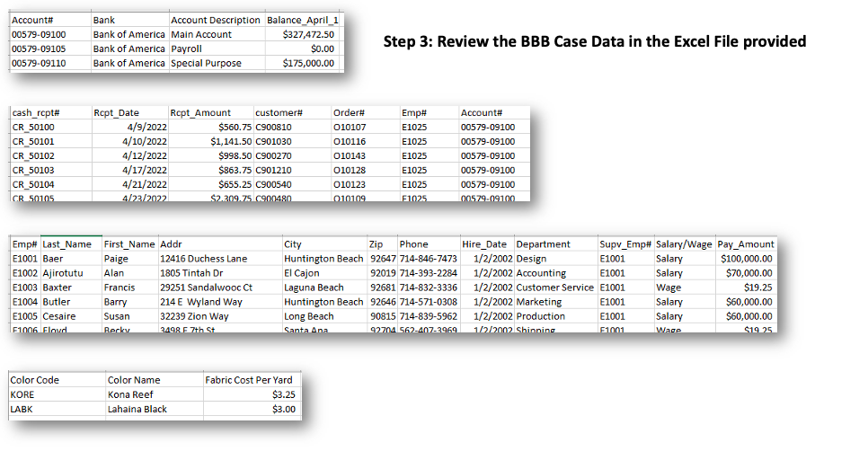868x460 pixels.
Task: Select the Department column header
Action: pos(543,244)
